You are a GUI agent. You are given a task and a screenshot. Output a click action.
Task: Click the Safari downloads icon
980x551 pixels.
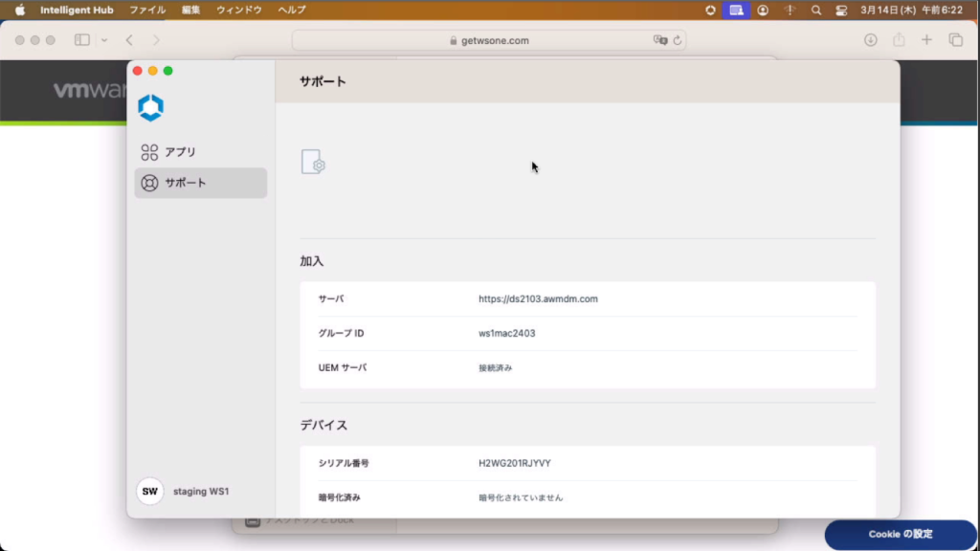871,40
